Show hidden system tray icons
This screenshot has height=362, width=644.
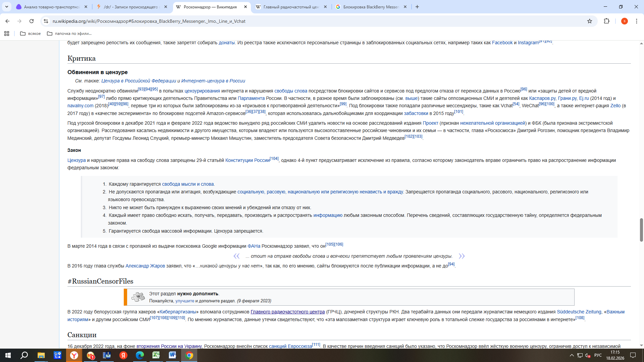click(x=572, y=355)
